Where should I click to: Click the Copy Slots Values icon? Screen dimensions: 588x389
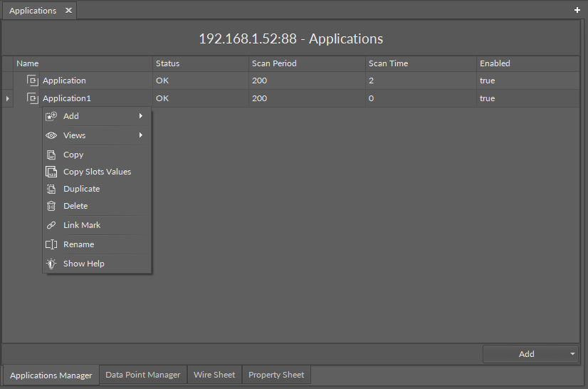coord(51,172)
